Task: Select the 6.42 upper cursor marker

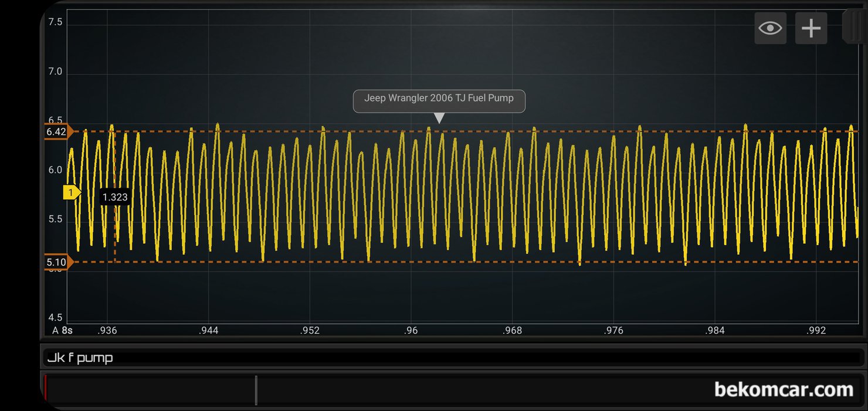Action: click(58, 132)
